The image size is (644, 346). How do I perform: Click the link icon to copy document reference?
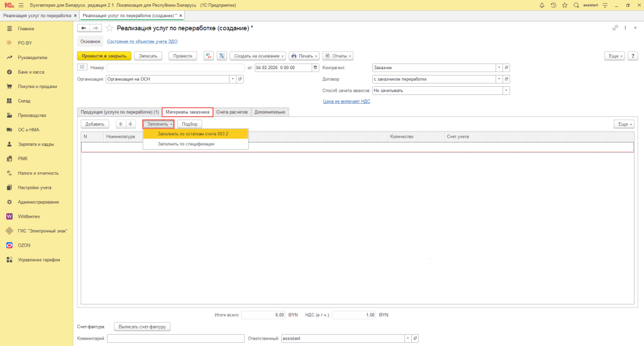pyautogui.click(x=615, y=28)
